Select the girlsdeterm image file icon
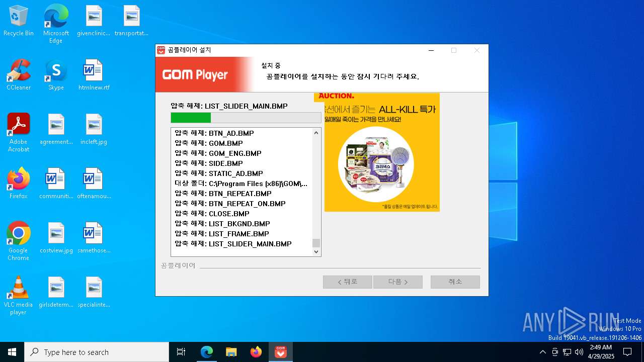This screenshot has width=644, height=362. [x=56, y=292]
